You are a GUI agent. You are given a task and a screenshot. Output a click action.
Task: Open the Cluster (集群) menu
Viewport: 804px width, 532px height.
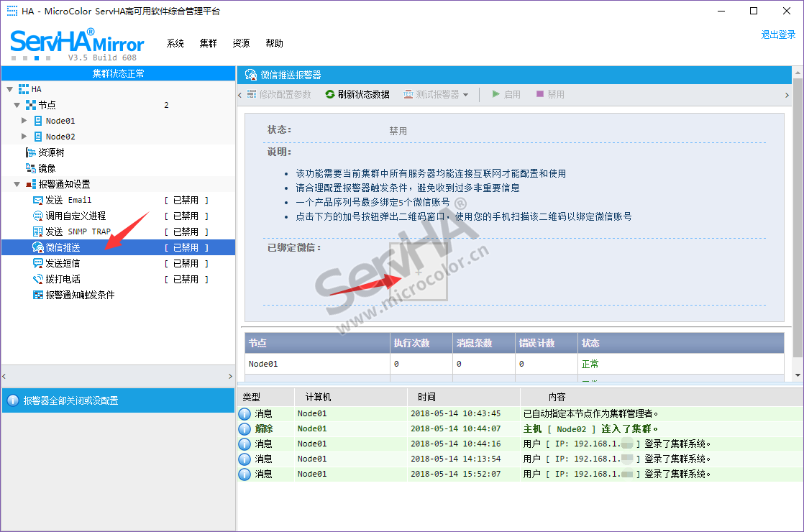click(209, 43)
